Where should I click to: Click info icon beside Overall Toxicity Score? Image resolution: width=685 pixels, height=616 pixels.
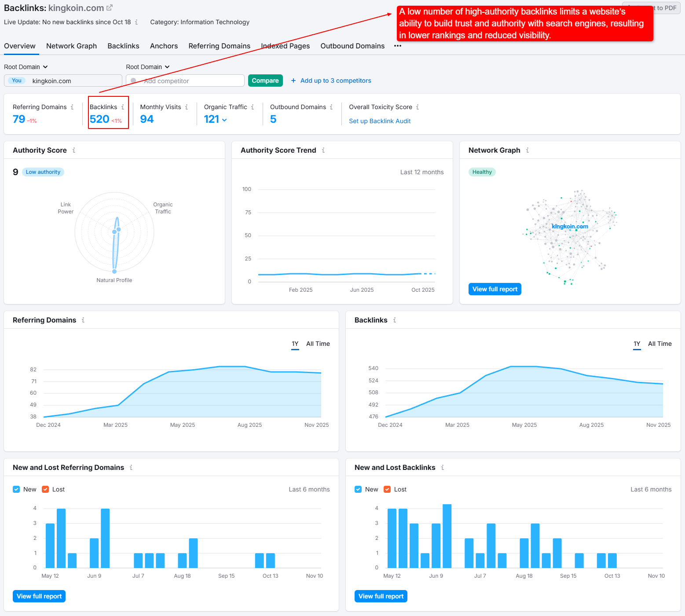[x=418, y=107]
